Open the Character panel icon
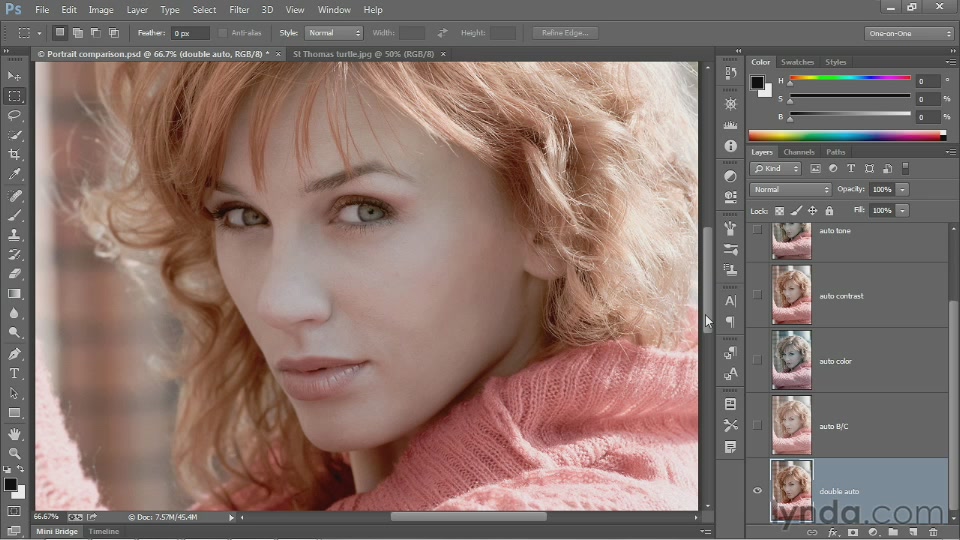This screenshot has width=960, height=540. pyautogui.click(x=730, y=301)
